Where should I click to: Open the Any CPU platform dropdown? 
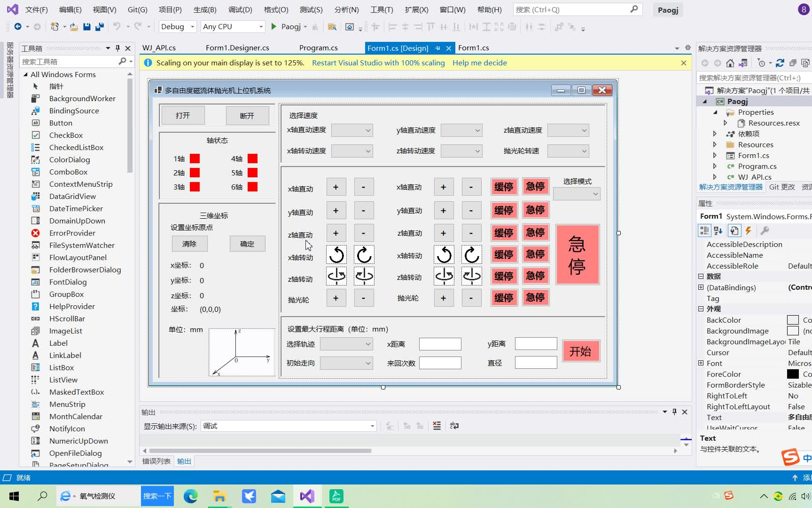262,27
